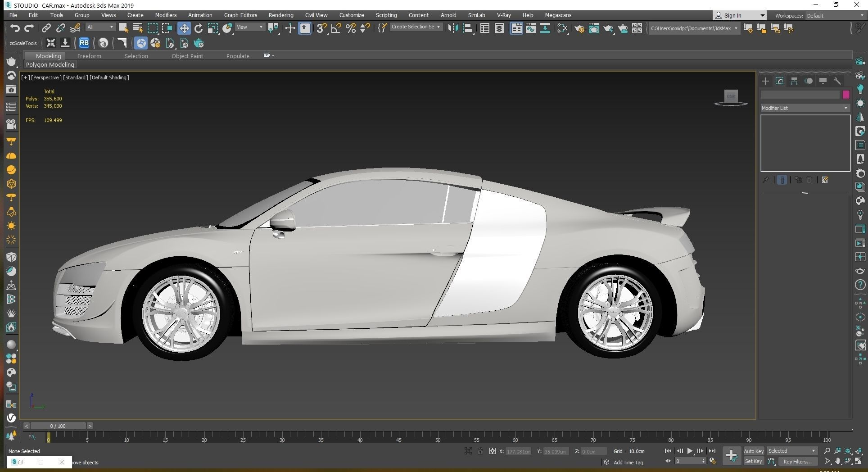
Task: Click the Polygon Modeling panel label
Action: coord(50,65)
